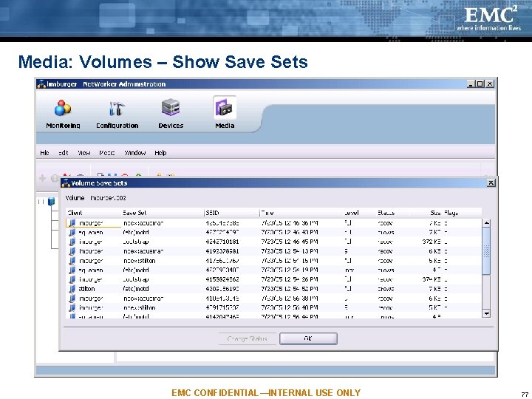This screenshot has width=532, height=399.
Task: Select save set of the 12:54:52 PM row
Action: [x=136, y=289]
